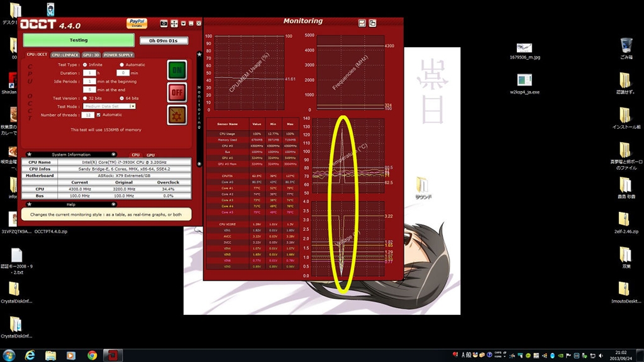Screen dimensions: 644x362
Task: Click the IME help question mark icon
Action: pyautogui.click(x=489, y=355)
